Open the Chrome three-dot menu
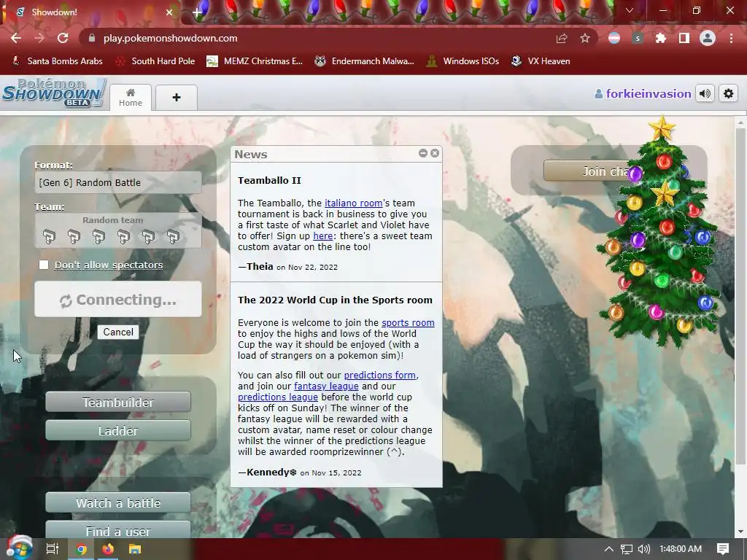747x560 pixels. point(731,38)
